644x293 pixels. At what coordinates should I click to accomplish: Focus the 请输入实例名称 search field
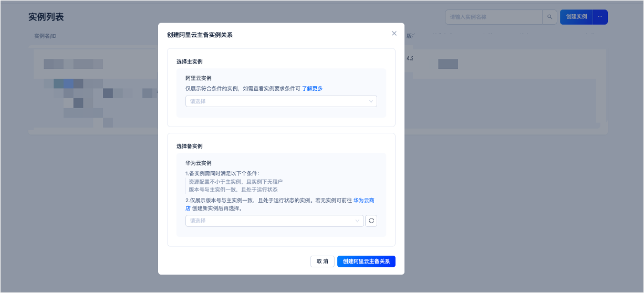point(494,17)
